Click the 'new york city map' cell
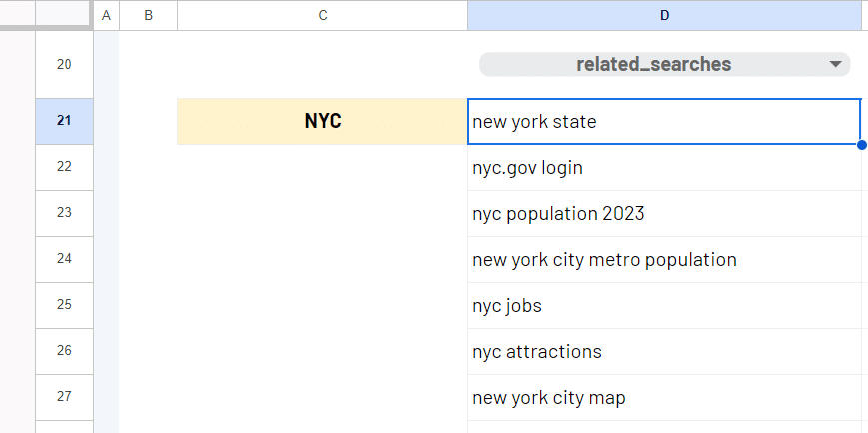The height and width of the screenshot is (433, 868). [x=663, y=398]
